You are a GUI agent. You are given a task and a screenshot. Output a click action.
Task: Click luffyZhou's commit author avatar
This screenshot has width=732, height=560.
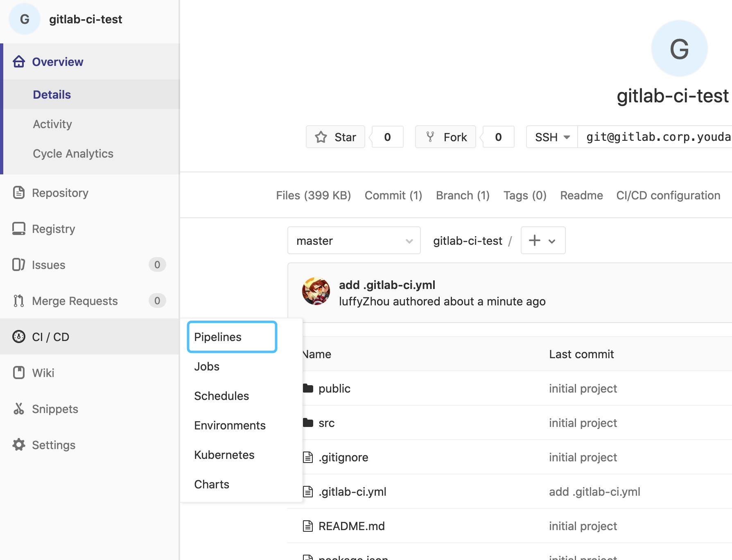316,291
